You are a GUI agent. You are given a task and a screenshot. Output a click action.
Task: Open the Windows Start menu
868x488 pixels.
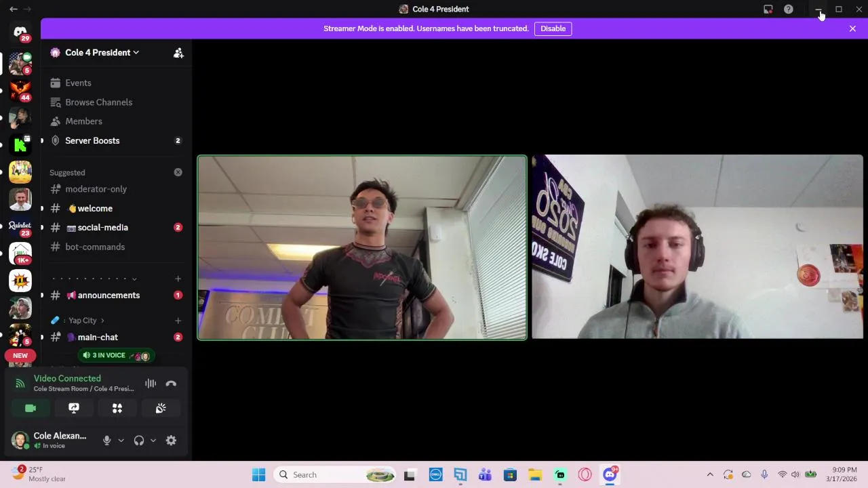(259, 475)
